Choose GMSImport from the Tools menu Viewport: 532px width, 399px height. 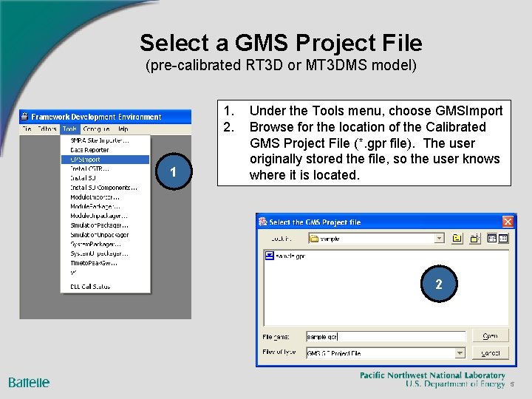coord(105,160)
